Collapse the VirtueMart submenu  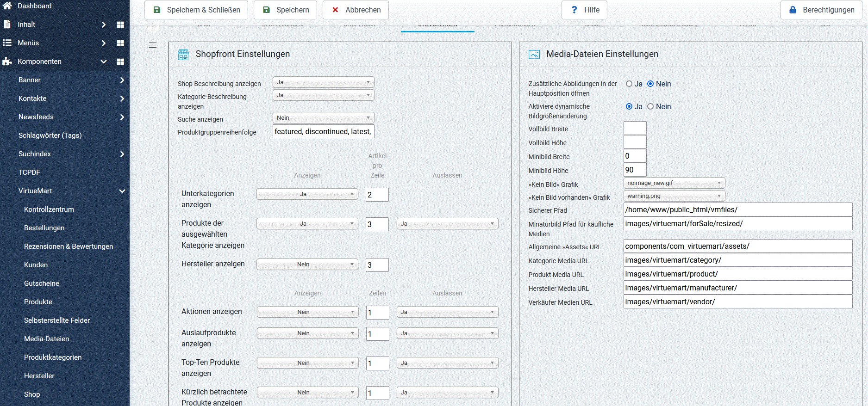point(122,191)
